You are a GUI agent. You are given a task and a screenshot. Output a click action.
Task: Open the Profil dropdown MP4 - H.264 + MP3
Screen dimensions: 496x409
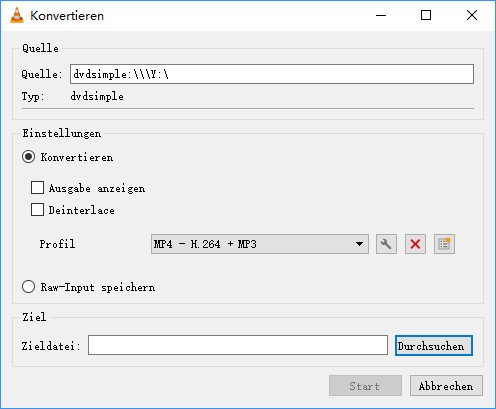[x=260, y=244]
